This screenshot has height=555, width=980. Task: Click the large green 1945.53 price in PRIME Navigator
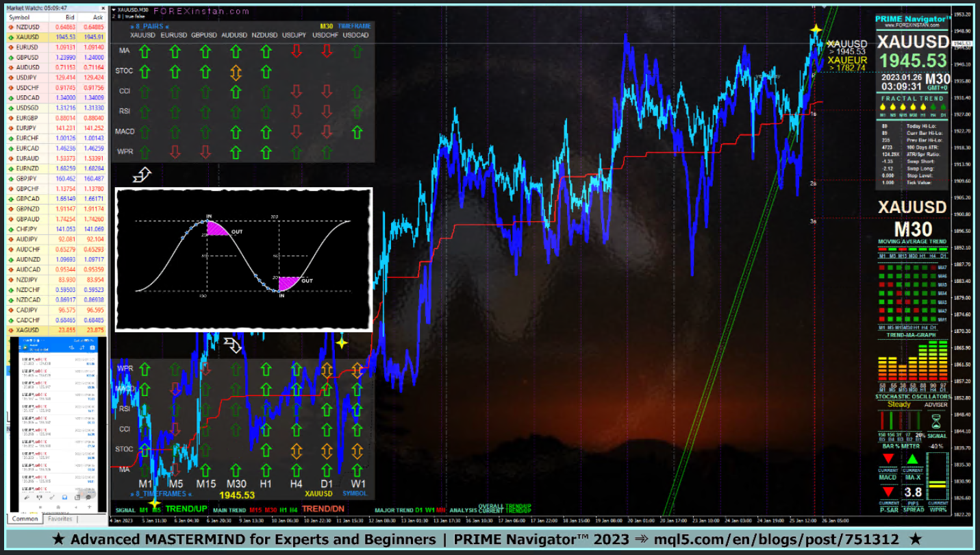click(x=912, y=61)
